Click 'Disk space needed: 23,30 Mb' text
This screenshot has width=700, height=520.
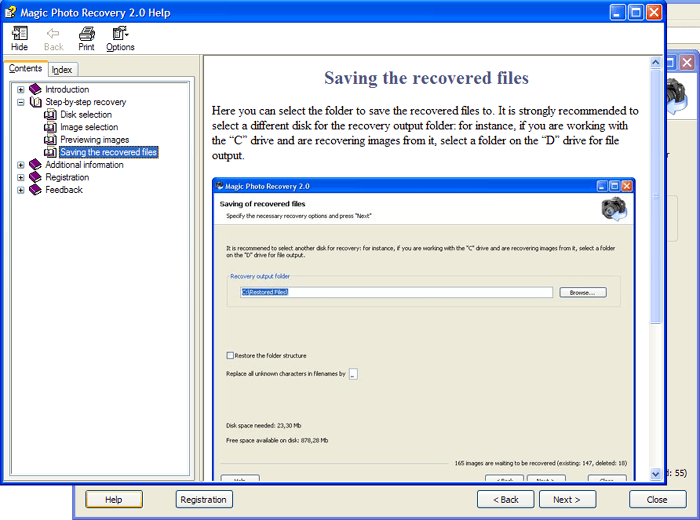click(x=263, y=425)
